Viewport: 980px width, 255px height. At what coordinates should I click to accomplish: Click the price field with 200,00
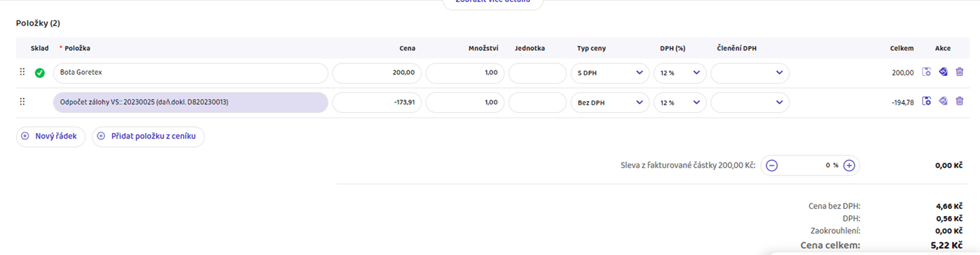click(376, 73)
